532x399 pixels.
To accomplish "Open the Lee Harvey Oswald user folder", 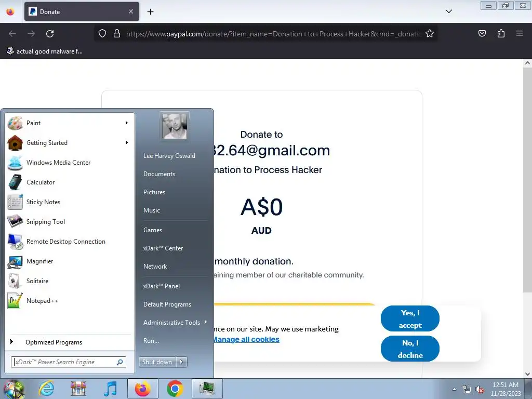I will 169,156.
